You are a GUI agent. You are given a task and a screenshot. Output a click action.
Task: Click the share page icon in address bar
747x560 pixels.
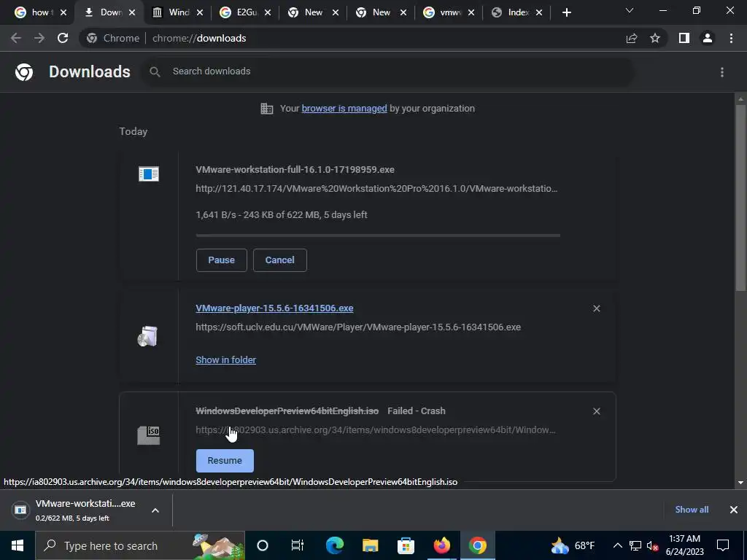click(x=632, y=38)
